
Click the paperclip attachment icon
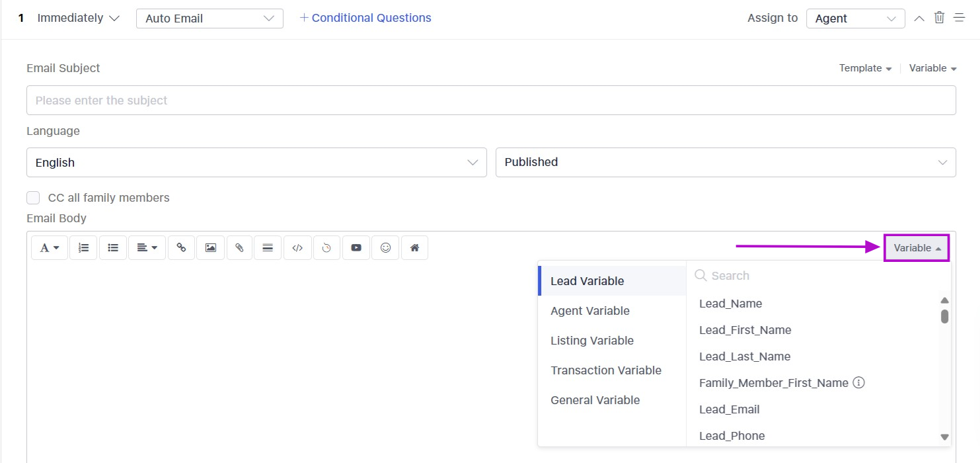point(239,248)
